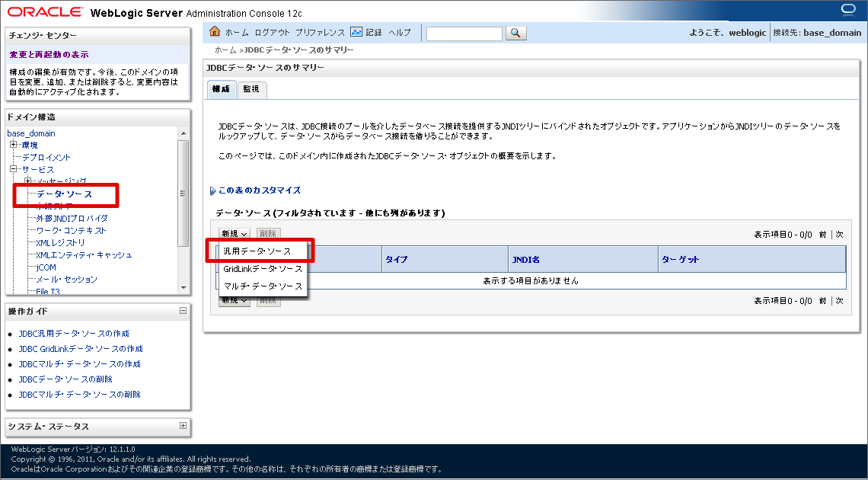The width and height of the screenshot is (868, 480).
Task: Click the domain tree scrollbar thumb
Action: click(x=183, y=194)
